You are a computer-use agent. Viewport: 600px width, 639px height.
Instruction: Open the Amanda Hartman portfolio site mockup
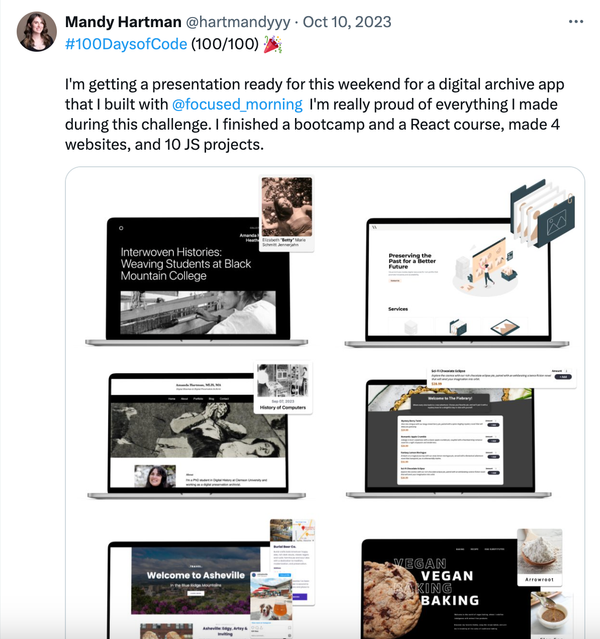[x=196, y=436]
